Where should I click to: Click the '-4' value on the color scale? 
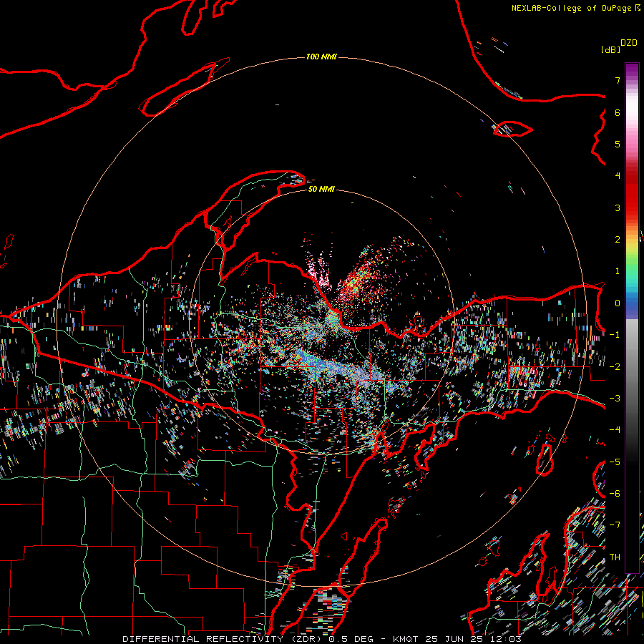tap(615, 430)
